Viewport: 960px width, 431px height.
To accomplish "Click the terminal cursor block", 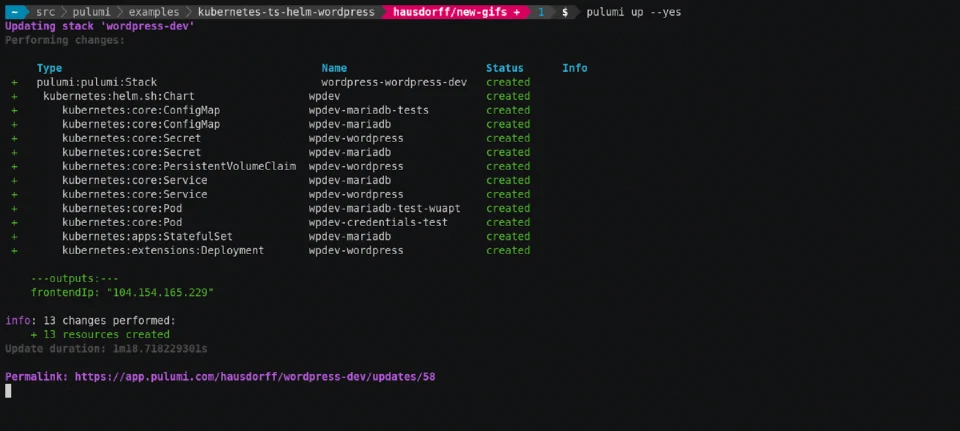I will pos(8,391).
